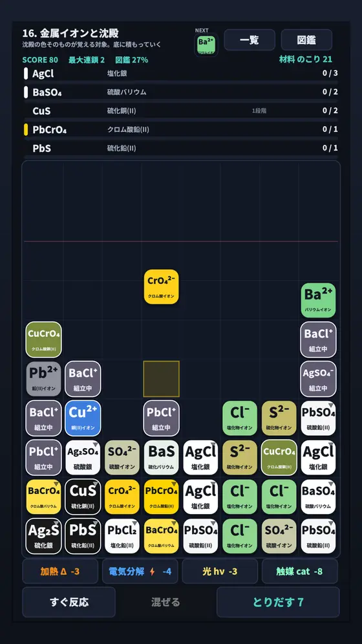362x644 pixels.
Task: Tap the Ag₂SO₄ silver sulfate tile
Action: (x=83, y=458)
